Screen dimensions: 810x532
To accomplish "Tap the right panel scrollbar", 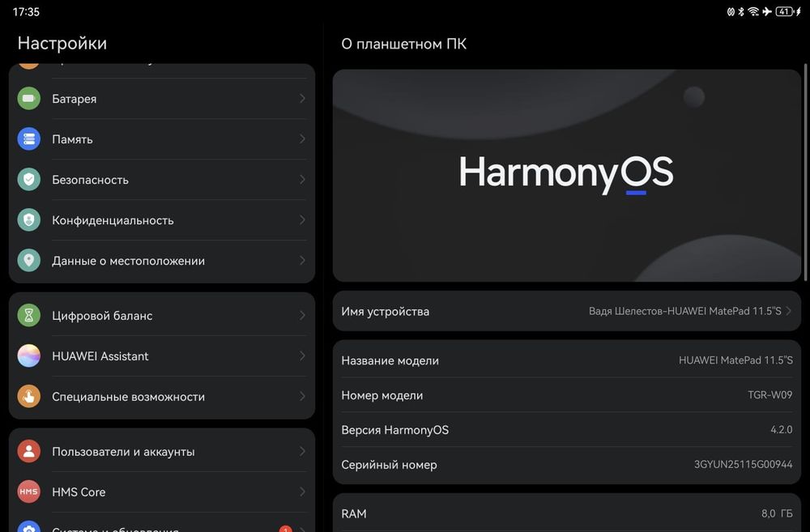I will coord(805,172).
